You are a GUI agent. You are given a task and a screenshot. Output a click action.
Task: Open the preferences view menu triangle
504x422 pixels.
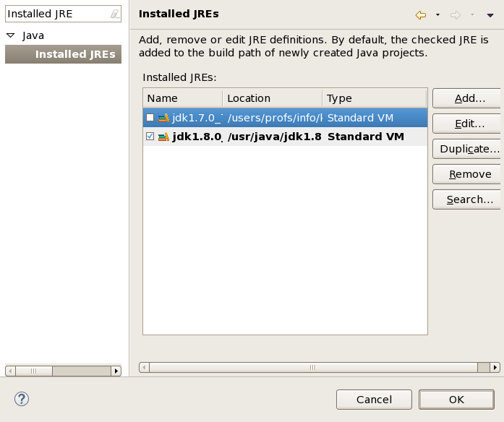point(490,15)
